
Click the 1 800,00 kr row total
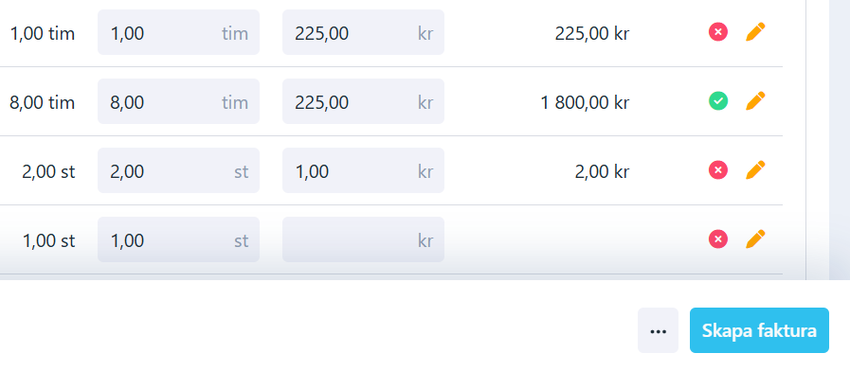pyautogui.click(x=585, y=102)
